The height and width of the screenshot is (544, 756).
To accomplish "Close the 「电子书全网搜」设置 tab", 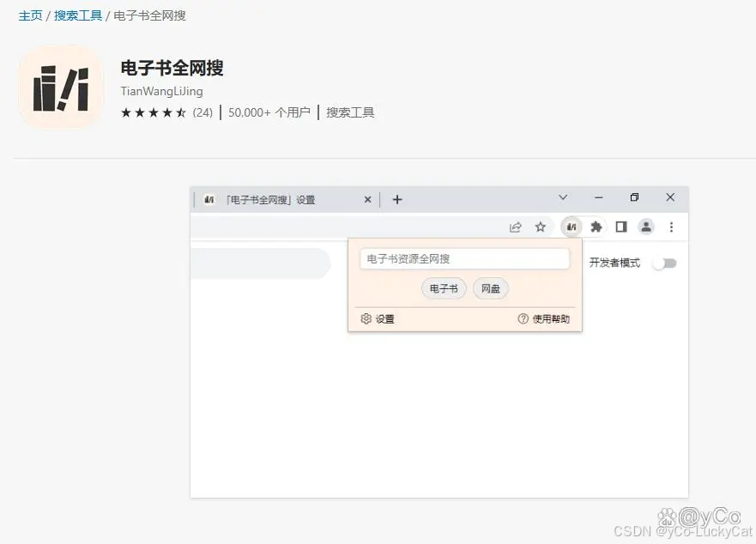I will click(368, 200).
